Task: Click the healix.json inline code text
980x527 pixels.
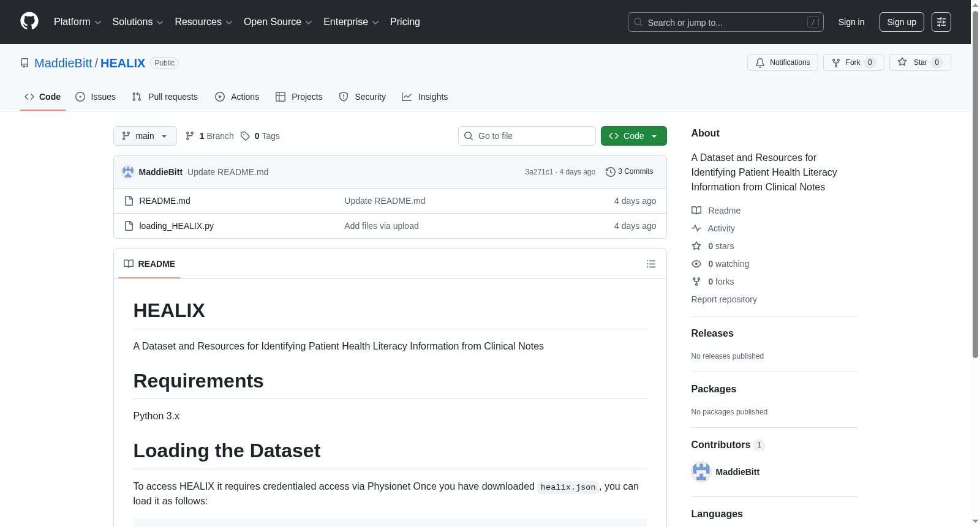Action: (568, 487)
